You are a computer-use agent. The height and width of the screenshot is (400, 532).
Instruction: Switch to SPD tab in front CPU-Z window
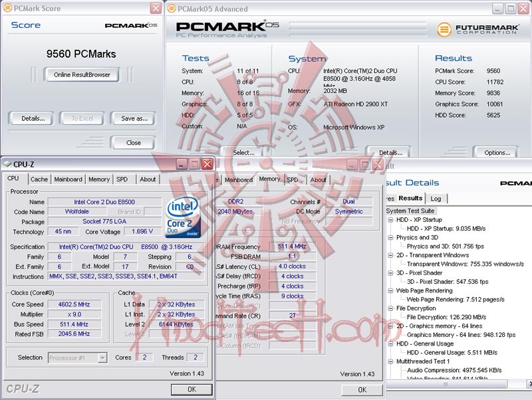click(122, 179)
